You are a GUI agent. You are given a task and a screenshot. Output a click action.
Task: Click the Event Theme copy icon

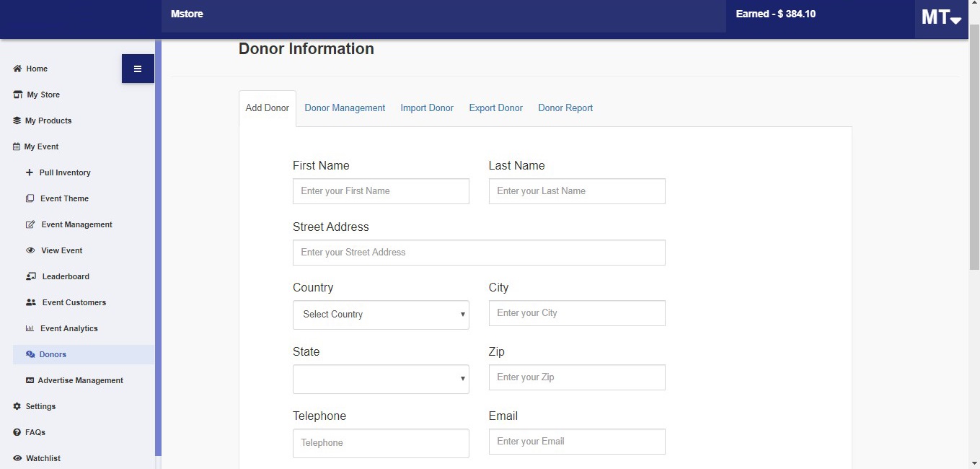[x=30, y=198]
